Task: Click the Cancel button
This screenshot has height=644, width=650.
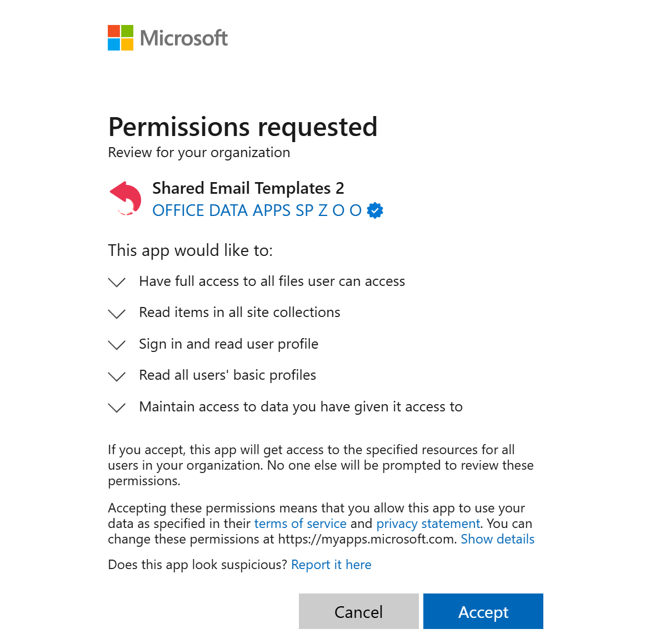Action: [x=358, y=611]
